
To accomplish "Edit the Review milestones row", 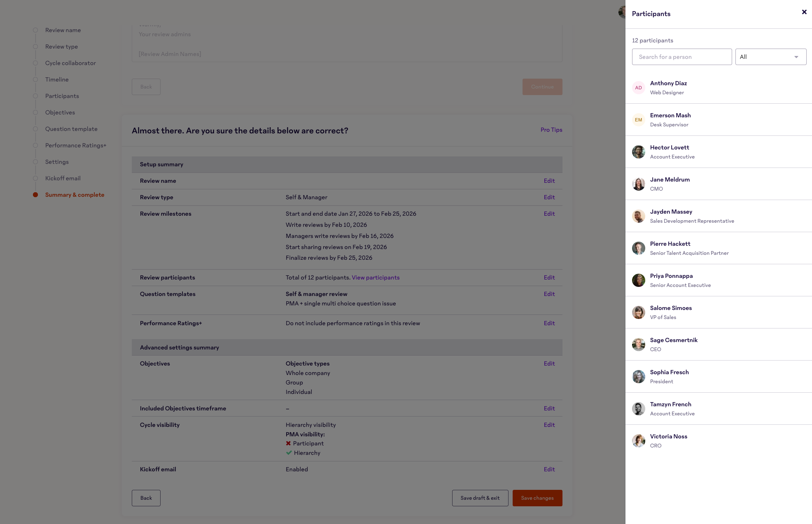I will click(549, 214).
